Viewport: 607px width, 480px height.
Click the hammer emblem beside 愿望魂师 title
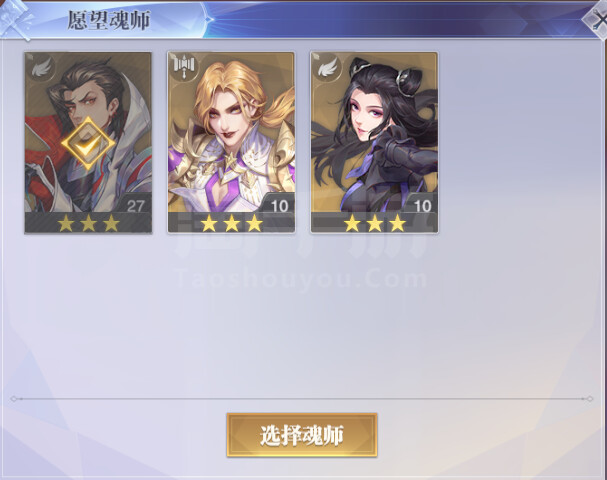pos(15,20)
